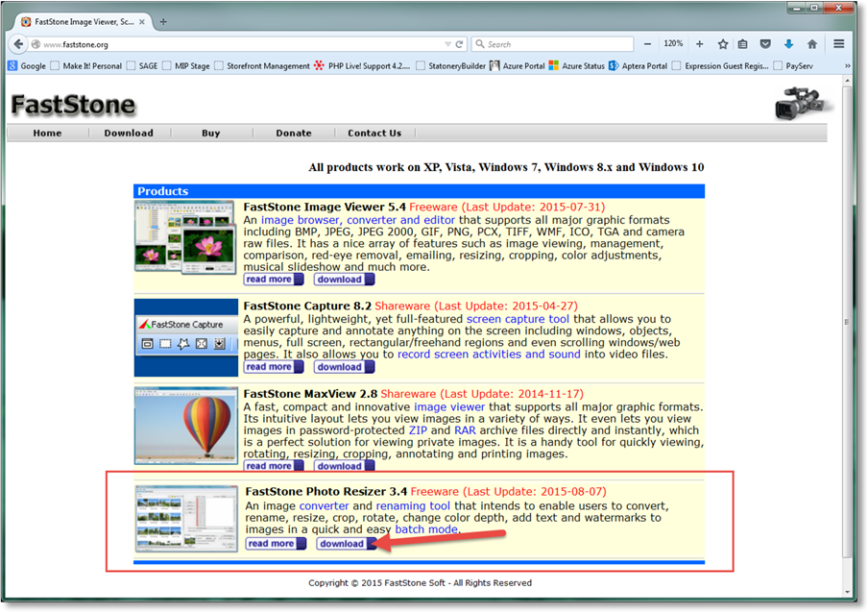This screenshot has height=613, width=868.
Task: Click read more for FastStone Image Viewer
Action: click(274, 279)
